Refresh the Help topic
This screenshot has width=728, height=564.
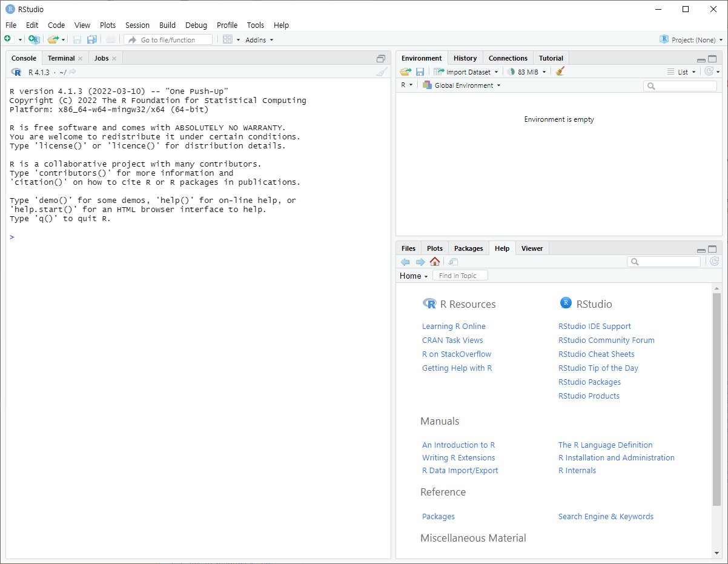[x=714, y=261]
